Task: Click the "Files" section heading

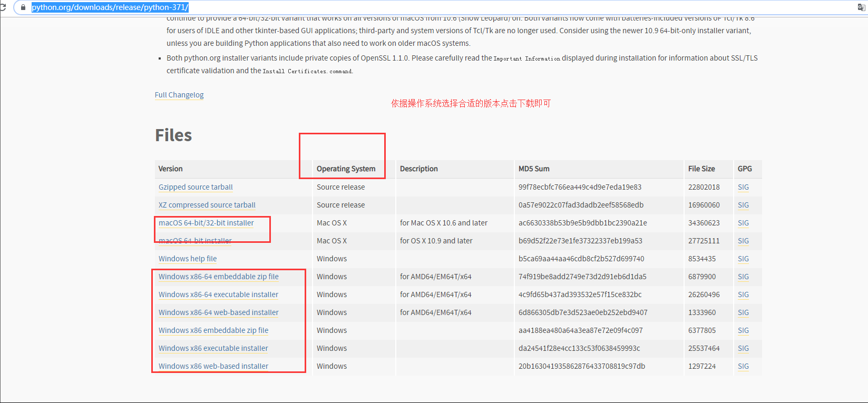Action: 173,135
